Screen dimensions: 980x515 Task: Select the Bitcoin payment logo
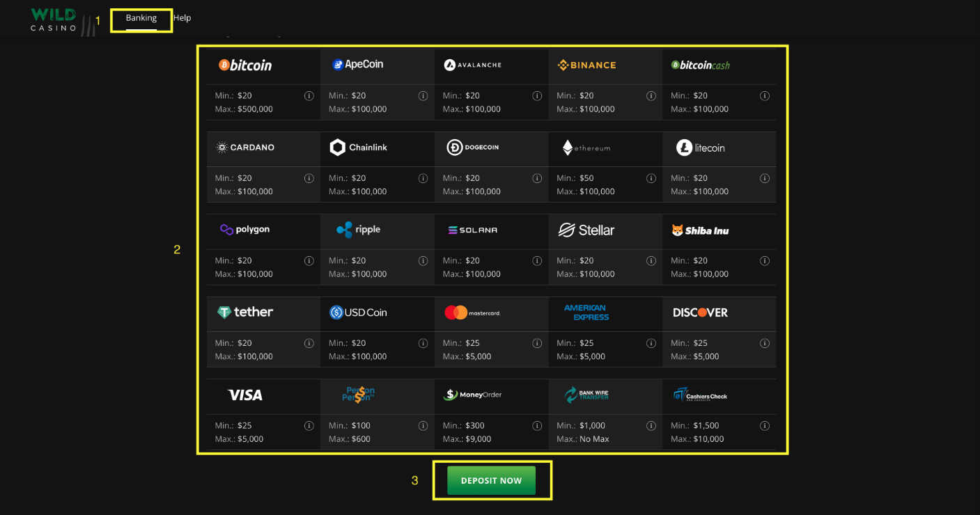pyautogui.click(x=245, y=65)
